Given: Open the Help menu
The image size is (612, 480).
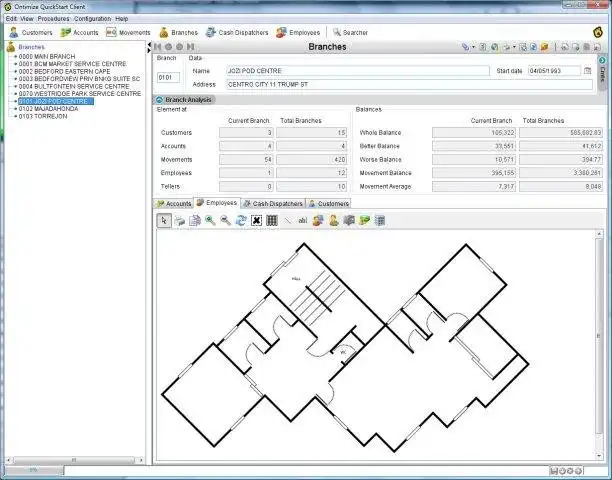Looking at the screenshot, I should [122, 19].
